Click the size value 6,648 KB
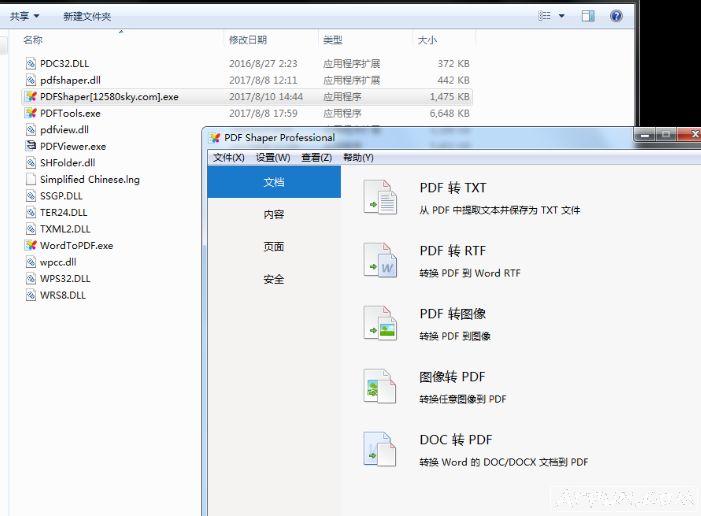The height and width of the screenshot is (516, 701). coord(449,114)
